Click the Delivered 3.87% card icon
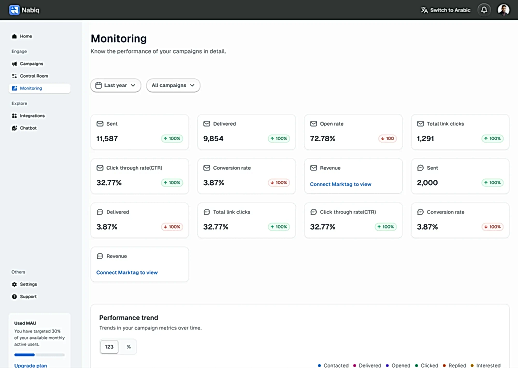The image size is (518, 368). 100,212
